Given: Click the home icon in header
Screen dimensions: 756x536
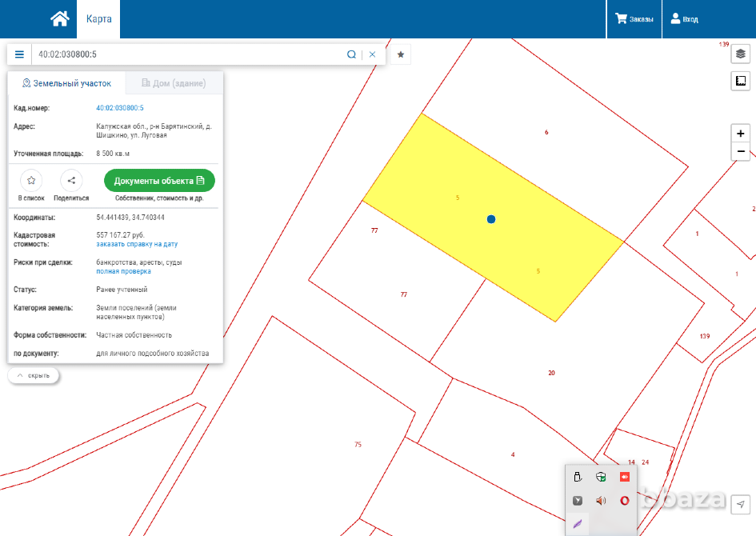Looking at the screenshot, I should pos(59,18).
